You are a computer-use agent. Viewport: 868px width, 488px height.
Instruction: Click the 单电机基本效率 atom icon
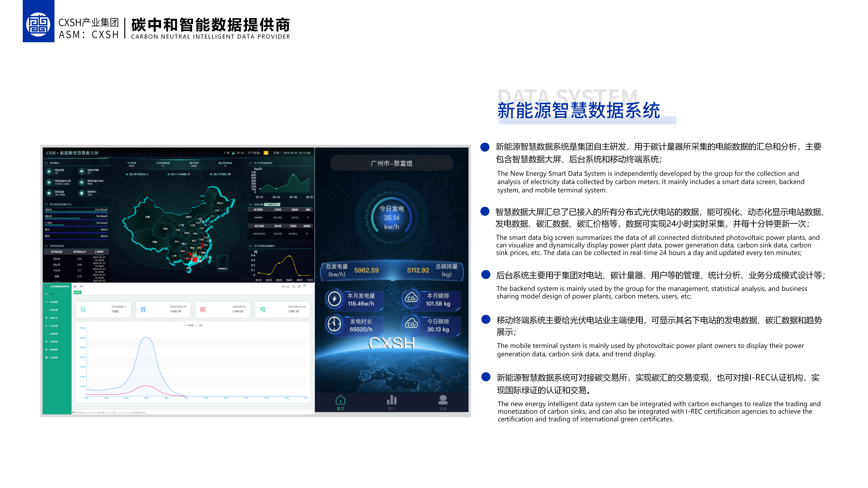point(81,182)
